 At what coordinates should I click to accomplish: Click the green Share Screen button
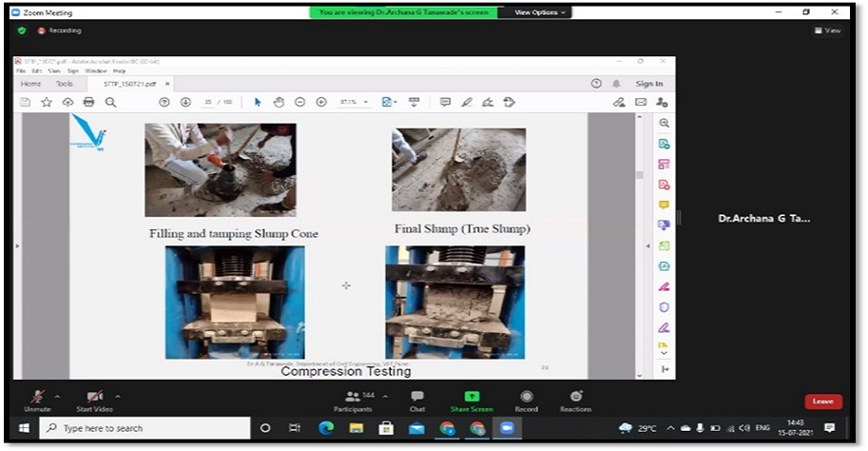coord(473,399)
